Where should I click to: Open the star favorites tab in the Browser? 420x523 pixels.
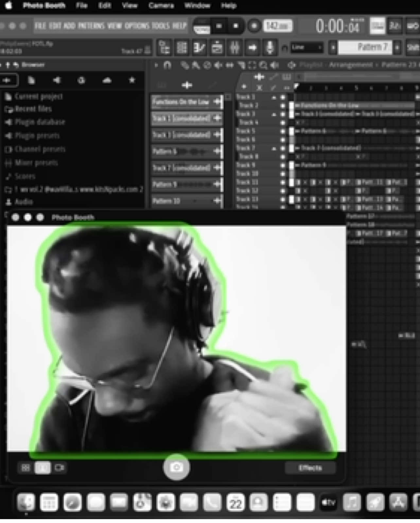pos(132,80)
